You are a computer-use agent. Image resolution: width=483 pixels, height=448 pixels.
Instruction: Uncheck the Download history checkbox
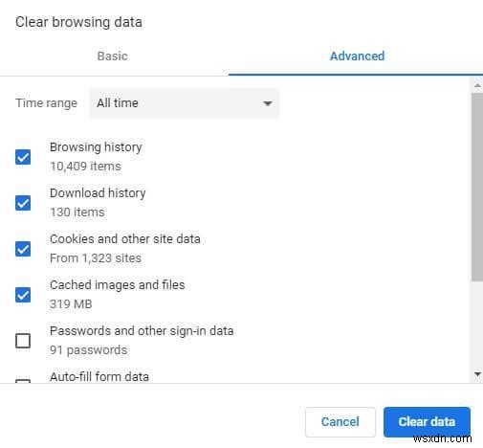point(23,203)
